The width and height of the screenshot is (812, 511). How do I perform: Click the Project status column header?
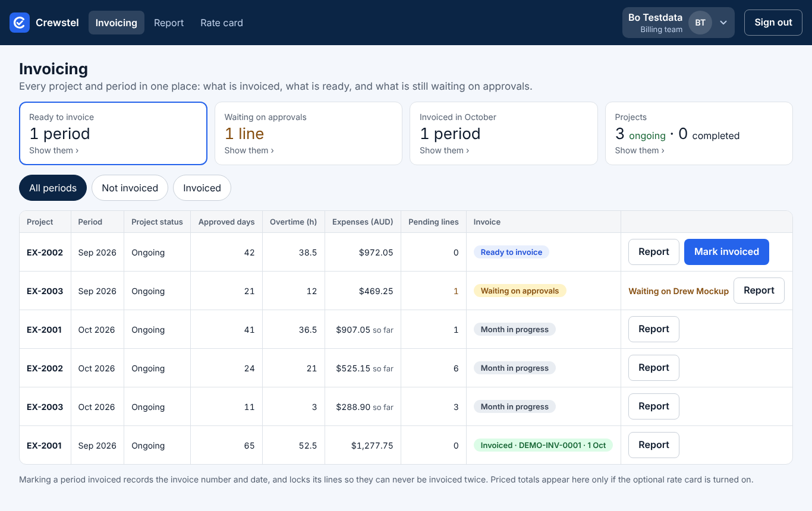click(x=157, y=222)
